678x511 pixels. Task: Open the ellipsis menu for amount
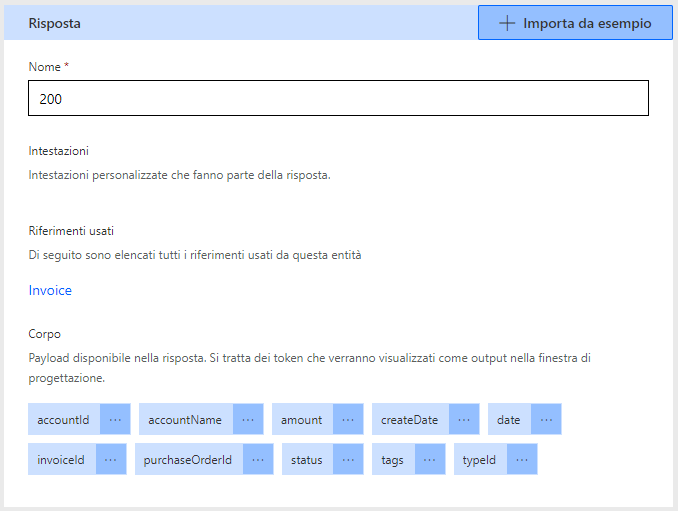point(348,419)
